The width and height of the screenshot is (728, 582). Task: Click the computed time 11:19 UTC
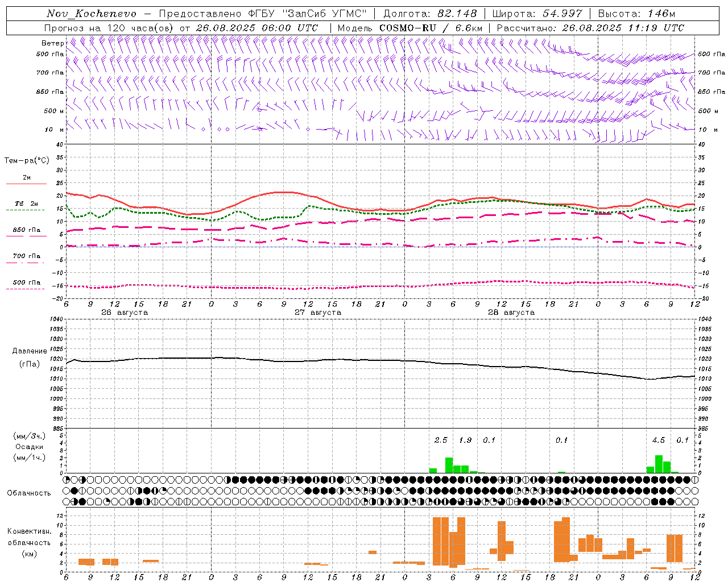pos(656,28)
